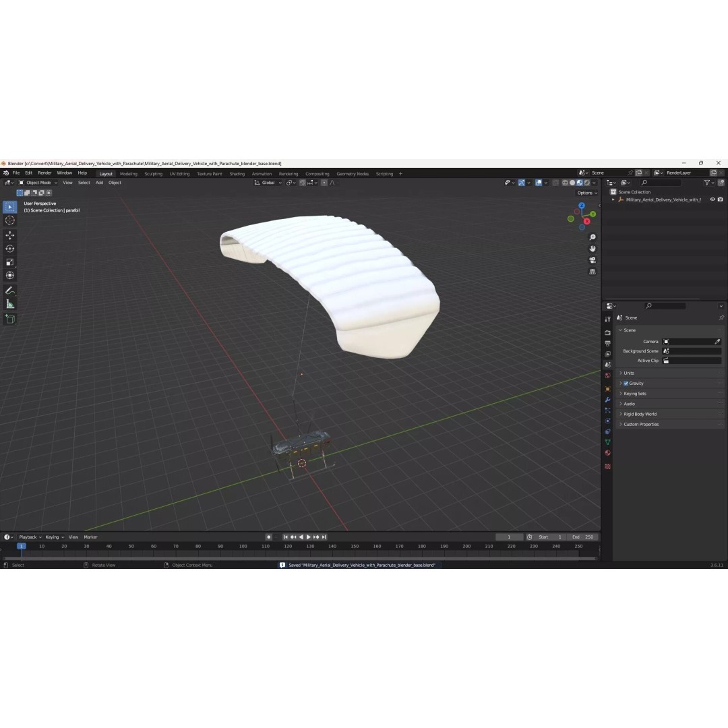Switch to Material Preview shading
Image resolution: width=728 pixels, height=728 pixels.
[580, 183]
